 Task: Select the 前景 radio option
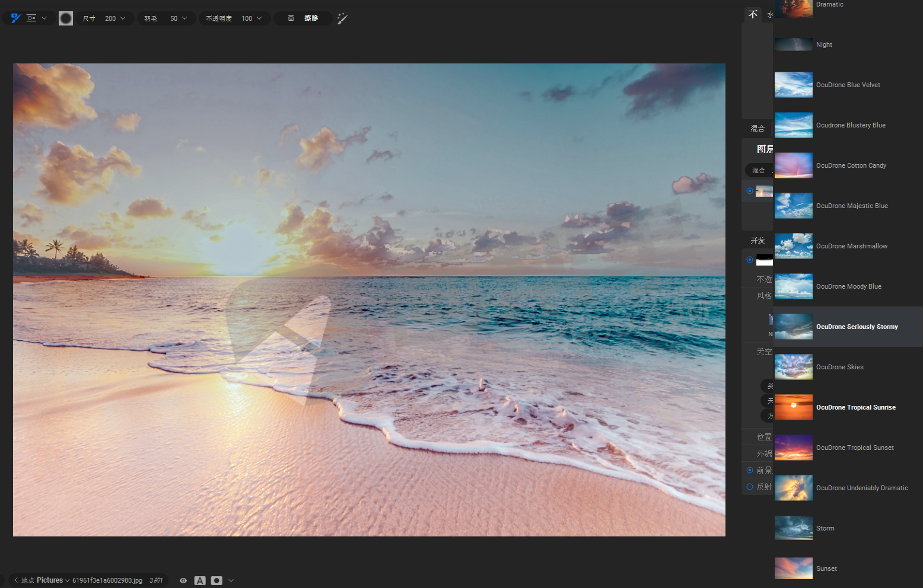tap(750, 470)
